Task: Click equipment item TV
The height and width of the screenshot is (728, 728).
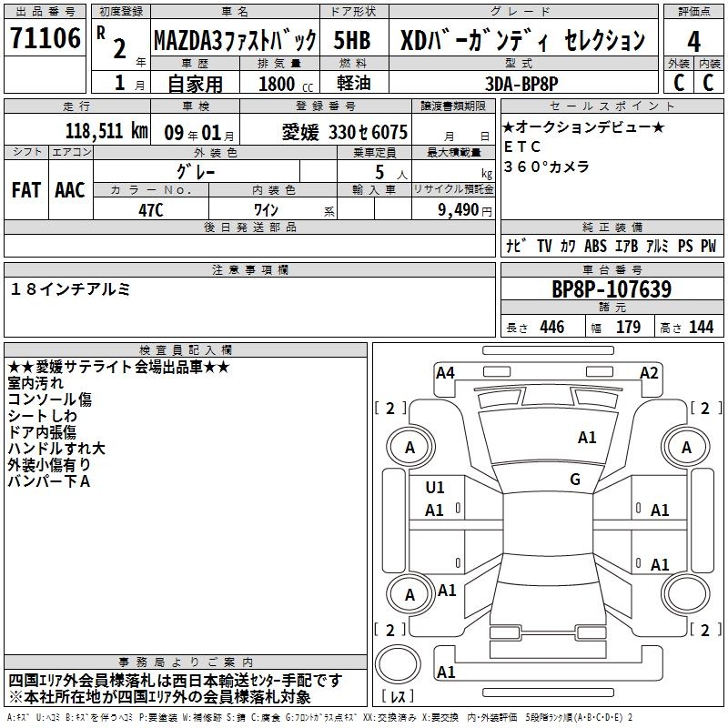Action: (x=544, y=246)
